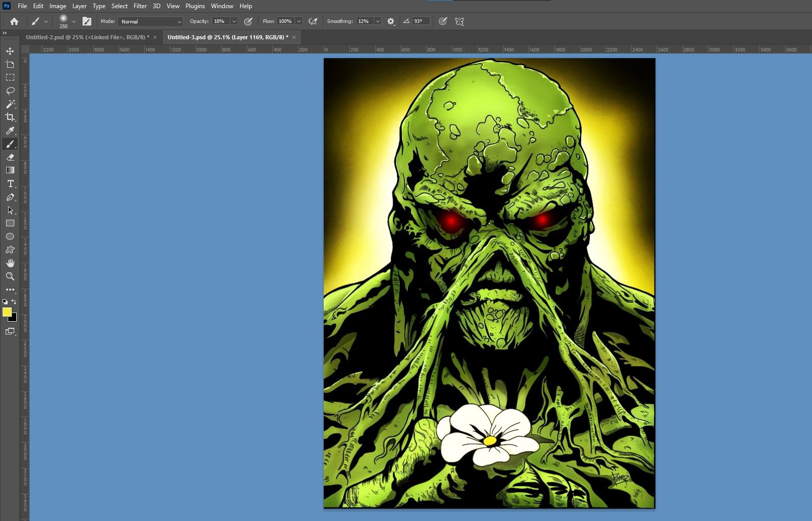This screenshot has width=812, height=521.
Task: Close the Untitled-3.psd tab
Action: pyautogui.click(x=294, y=37)
